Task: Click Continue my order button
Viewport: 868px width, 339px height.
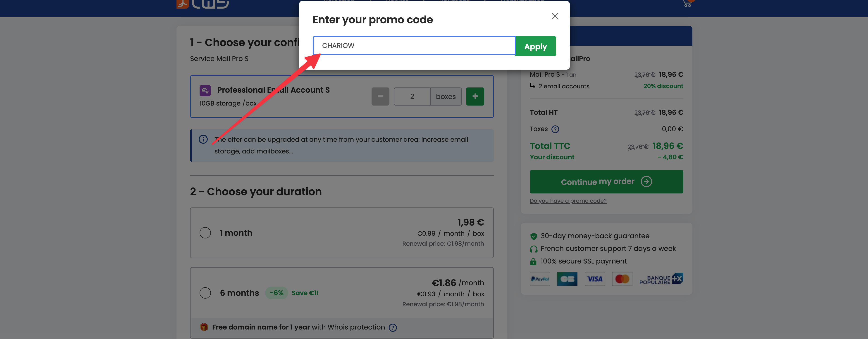Action: [x=606, y=182]
